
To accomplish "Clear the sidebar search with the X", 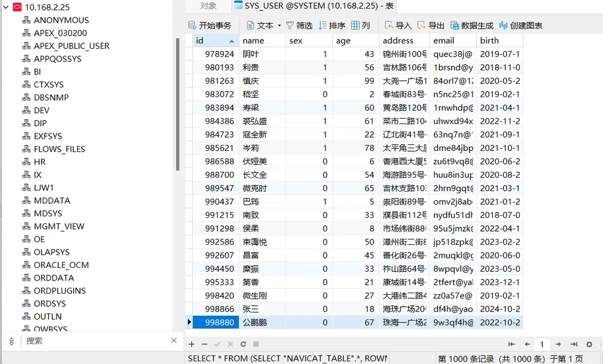I will coord(174,341).
